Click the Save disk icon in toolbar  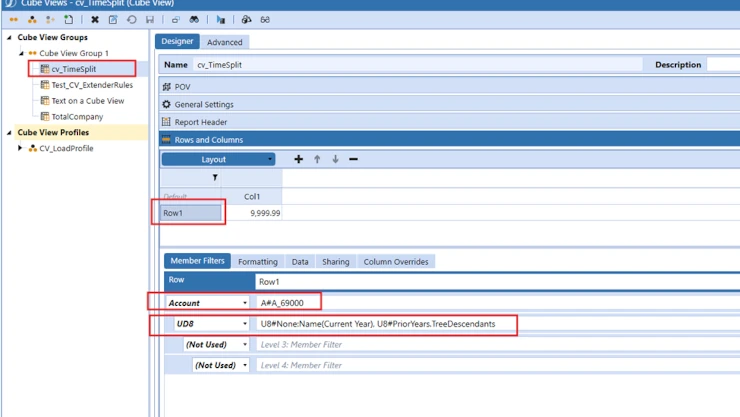tap(150, 20)
